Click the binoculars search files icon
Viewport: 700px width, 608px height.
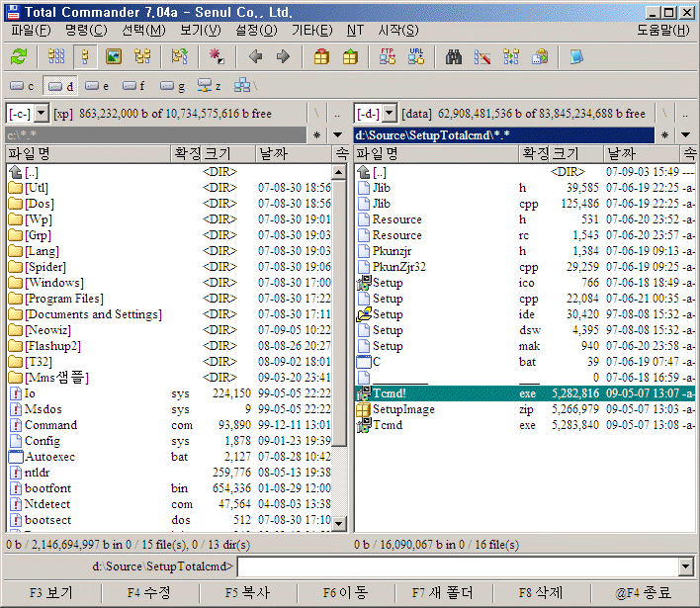454,56
